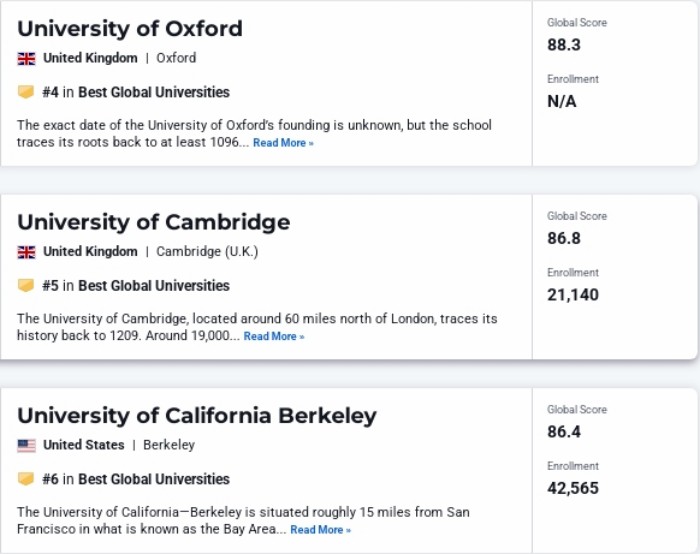Screen dimensions: 700x554
Task: Expand Cambridge description with Read More
Action: (274, 337)
